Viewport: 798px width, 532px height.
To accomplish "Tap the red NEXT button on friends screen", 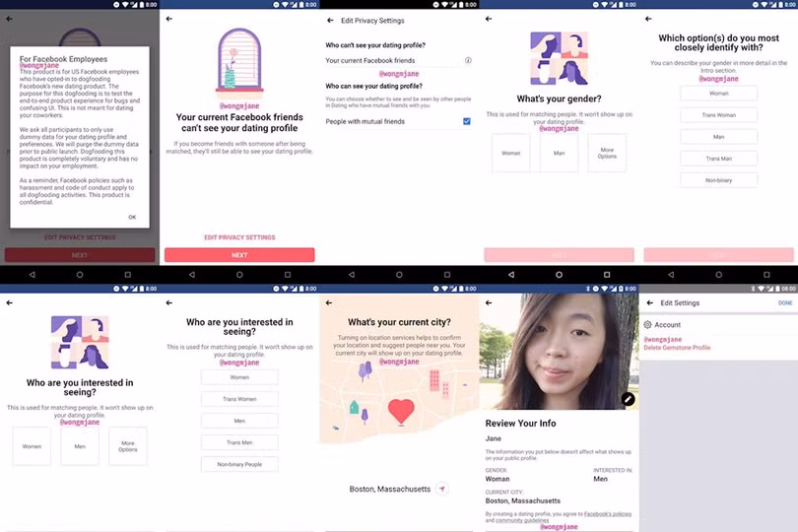I will tap(239, 255).
